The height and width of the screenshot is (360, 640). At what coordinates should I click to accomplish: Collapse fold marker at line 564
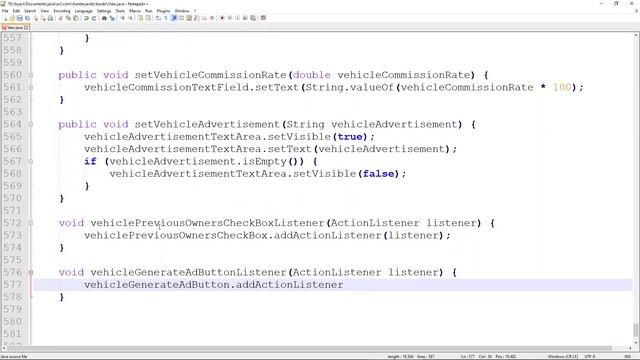31,124
